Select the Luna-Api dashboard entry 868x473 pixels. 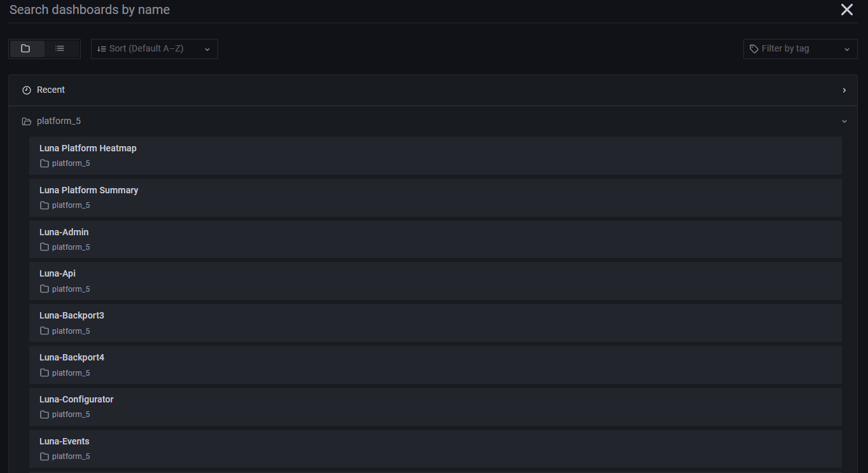click(57, 273)
